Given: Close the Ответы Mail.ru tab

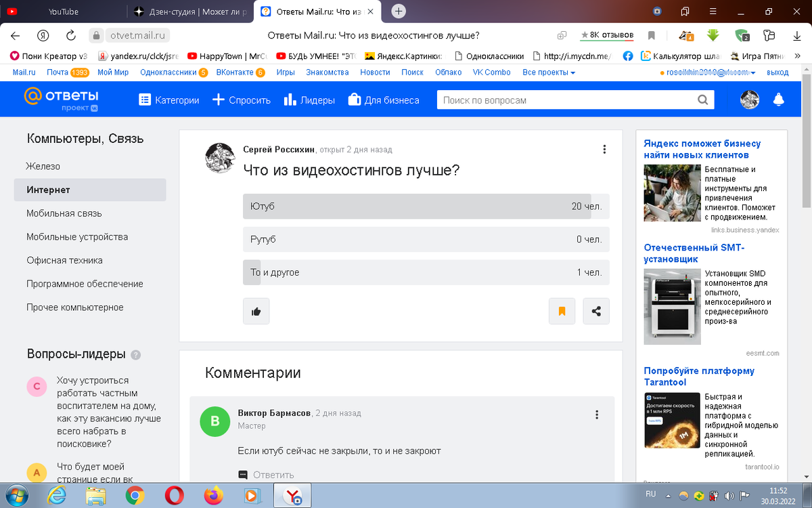Looking at the screenshot, I should point(369,12).
